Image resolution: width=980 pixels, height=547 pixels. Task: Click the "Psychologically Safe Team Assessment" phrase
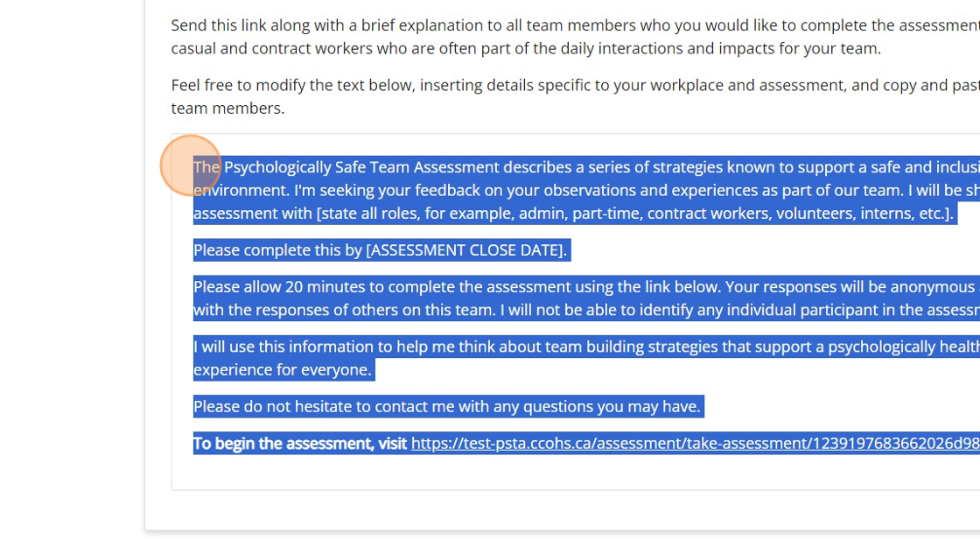pos(362,167)
